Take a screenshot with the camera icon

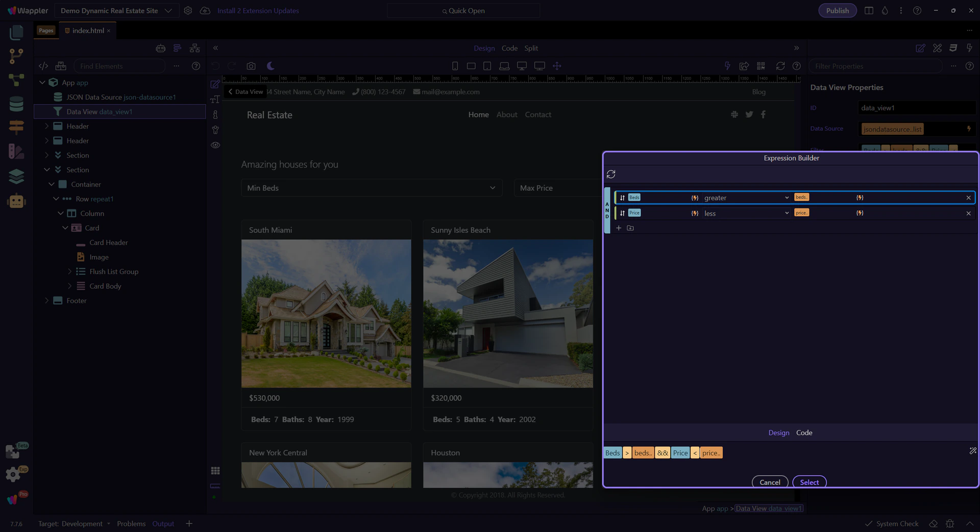coord(251,66)
